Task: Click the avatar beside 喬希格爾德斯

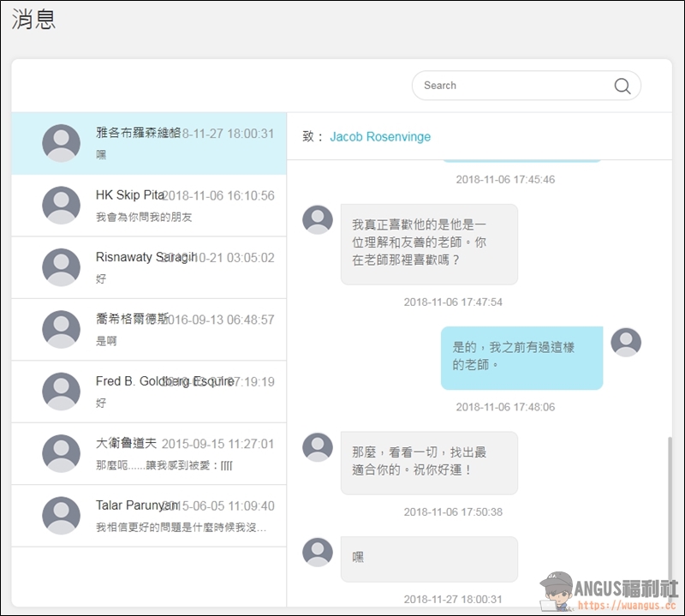Action: coord(61,329)
